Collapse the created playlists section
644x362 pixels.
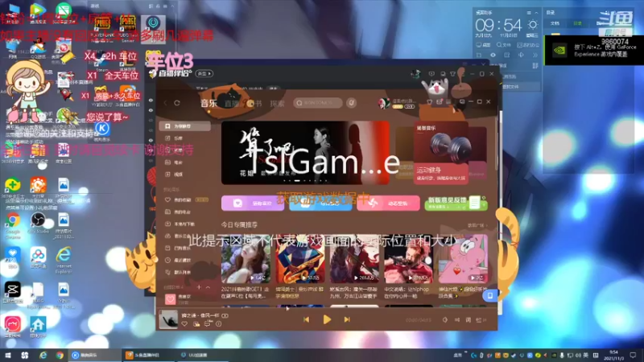(208, 287)
